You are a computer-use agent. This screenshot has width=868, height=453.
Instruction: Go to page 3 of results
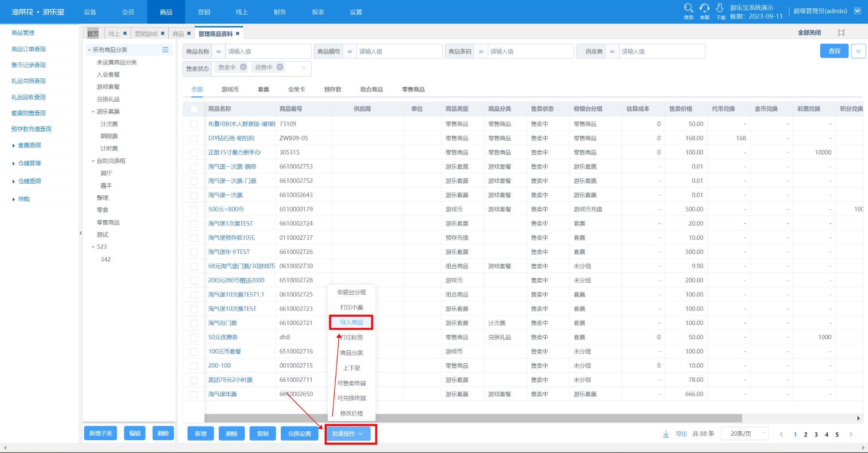pyautogui.click(x=816, y=434)
